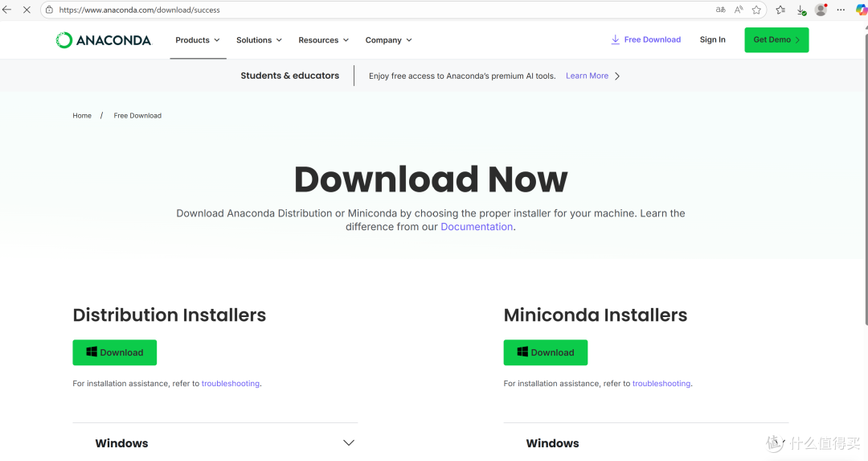Go to Home breadcrumb

point(82,116)
